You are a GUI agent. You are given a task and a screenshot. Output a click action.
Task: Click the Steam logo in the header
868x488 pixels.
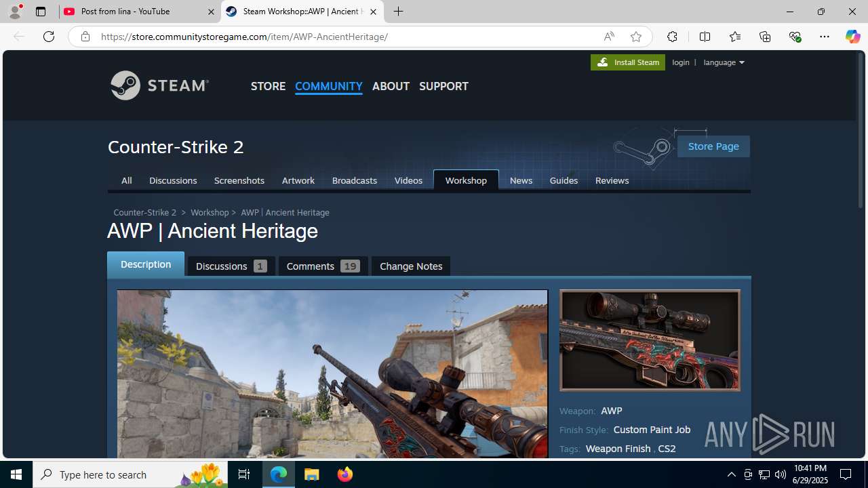(160, 85)
